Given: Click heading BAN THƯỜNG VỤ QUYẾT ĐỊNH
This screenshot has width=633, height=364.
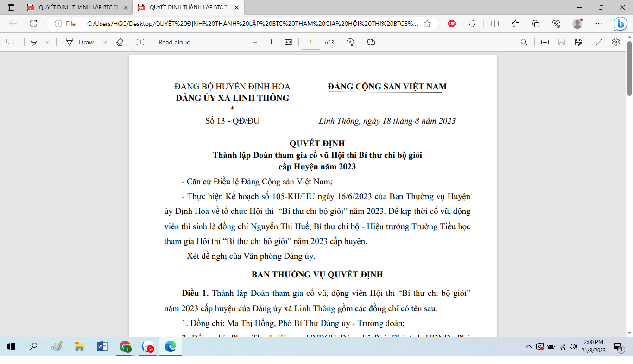Looking at the screenshot, I should (317, 275).
